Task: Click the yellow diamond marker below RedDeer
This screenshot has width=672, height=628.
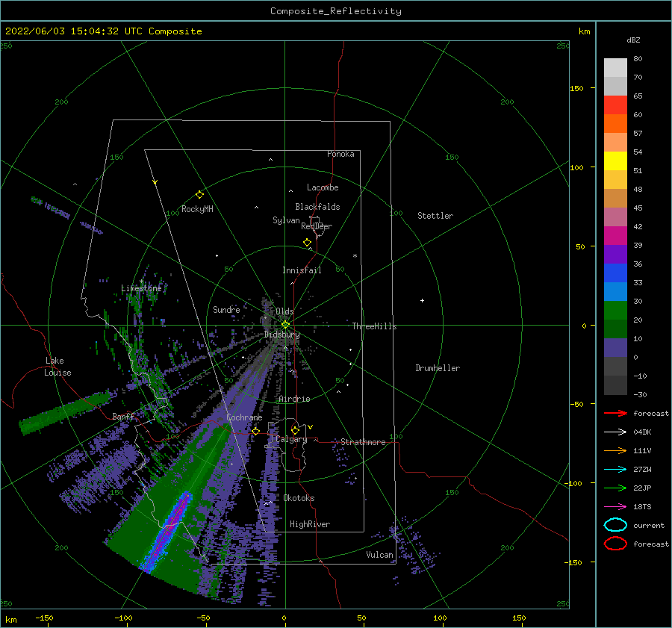Action: click(x=307, y=243)
